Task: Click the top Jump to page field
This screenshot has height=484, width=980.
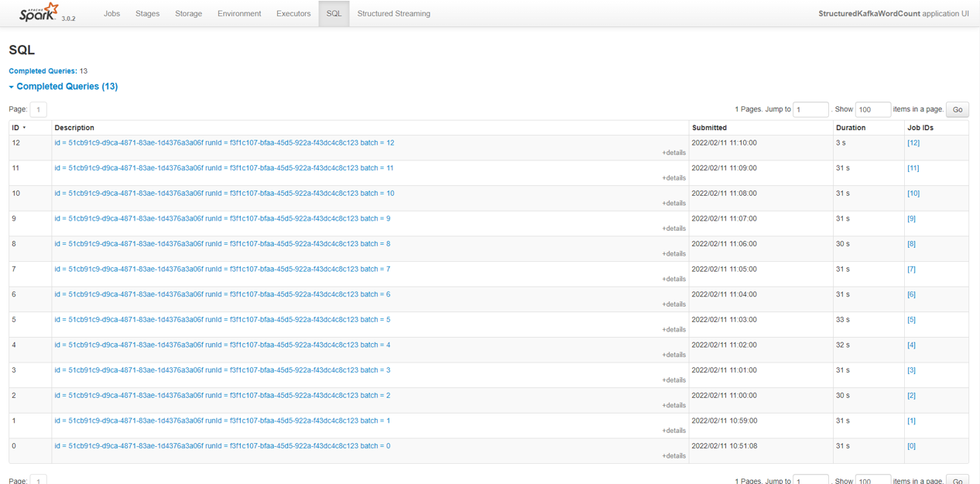Action: (810, 110)
